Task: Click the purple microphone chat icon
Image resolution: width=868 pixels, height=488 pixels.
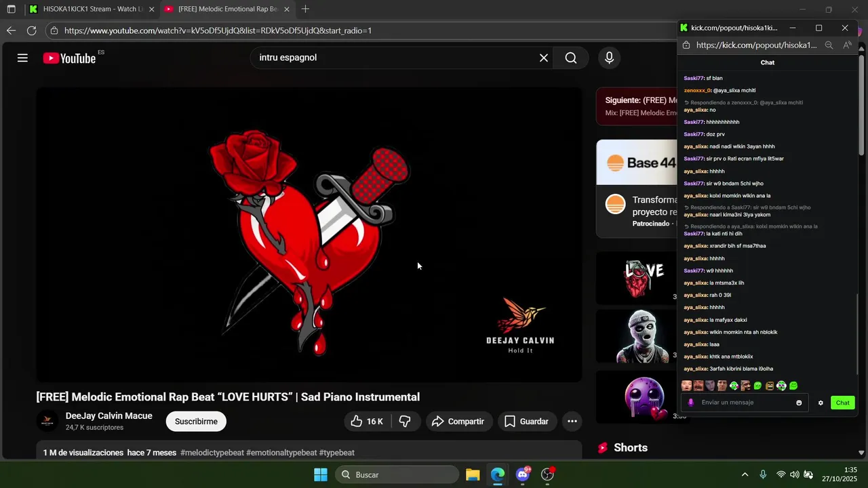Action: coord(691,403)
